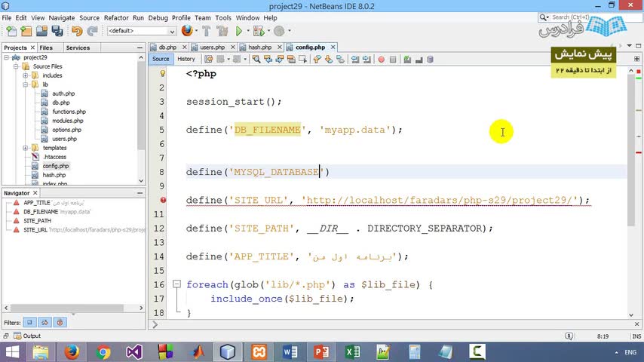Collapse the Source Files node
The height and width of the screenshot is (362, 644).
point(16,66)
